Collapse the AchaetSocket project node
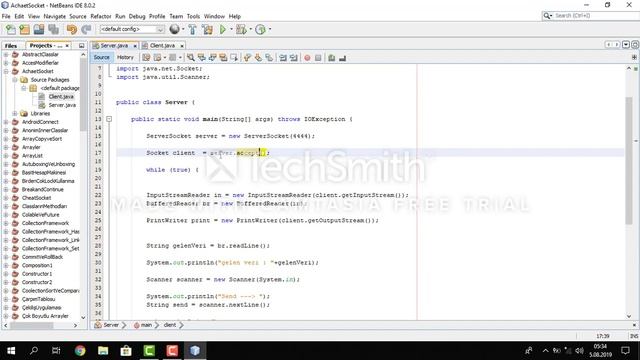Viewport: 640px width, 360px height. tap(6, 71)
